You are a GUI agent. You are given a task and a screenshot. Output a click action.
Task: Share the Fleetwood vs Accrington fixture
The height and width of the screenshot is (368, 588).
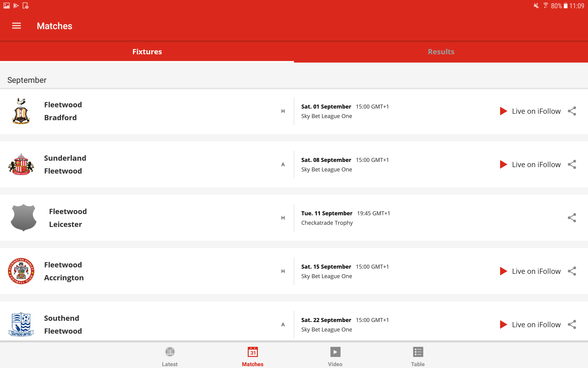tap(572, 271)
